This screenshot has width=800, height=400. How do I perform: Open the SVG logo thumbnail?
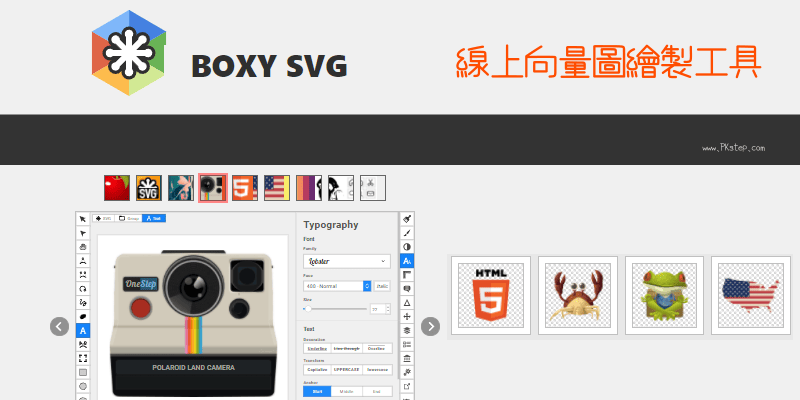tap(149, 188)
